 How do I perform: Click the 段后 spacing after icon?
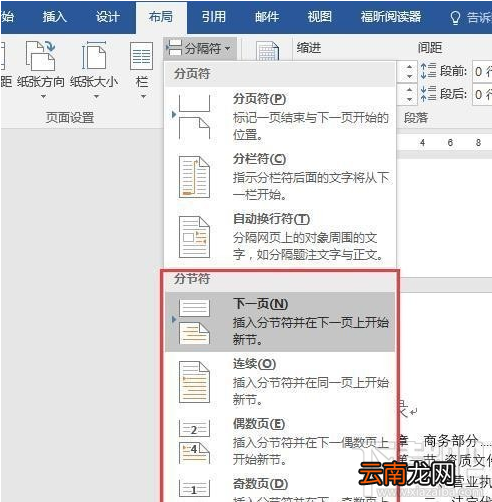pyautogui.click(x=428, y=94)
